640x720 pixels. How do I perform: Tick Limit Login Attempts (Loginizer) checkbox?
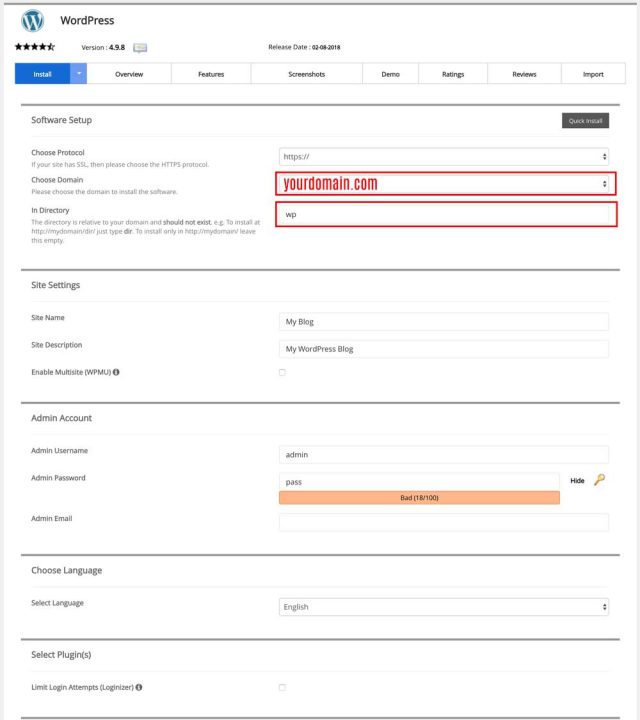(282, 687)
